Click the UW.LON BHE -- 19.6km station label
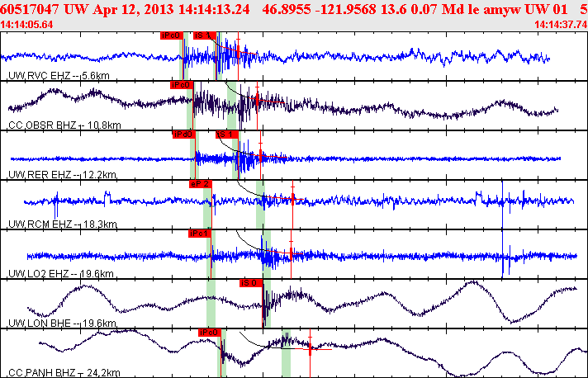Viewport: 588px width, 378px height. (62, 323)
